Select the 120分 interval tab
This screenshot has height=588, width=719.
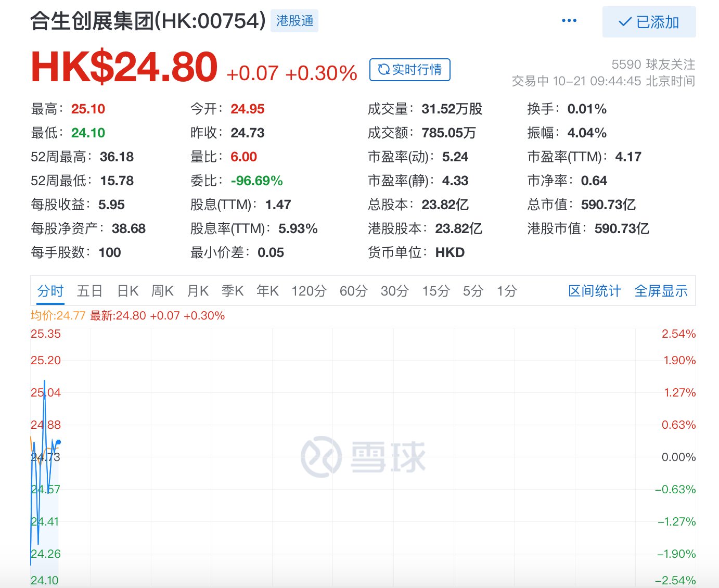pos(309,291)
